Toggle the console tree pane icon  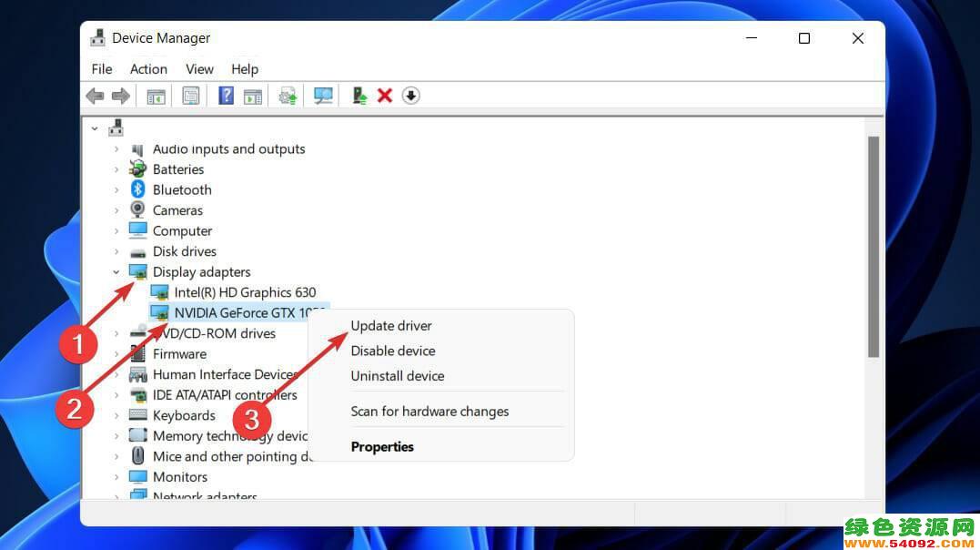pos(156,97)
